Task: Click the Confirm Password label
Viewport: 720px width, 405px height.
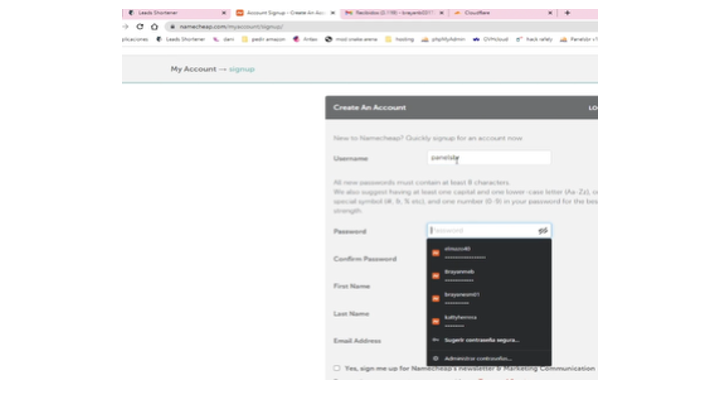Action: tap(365, 259)
